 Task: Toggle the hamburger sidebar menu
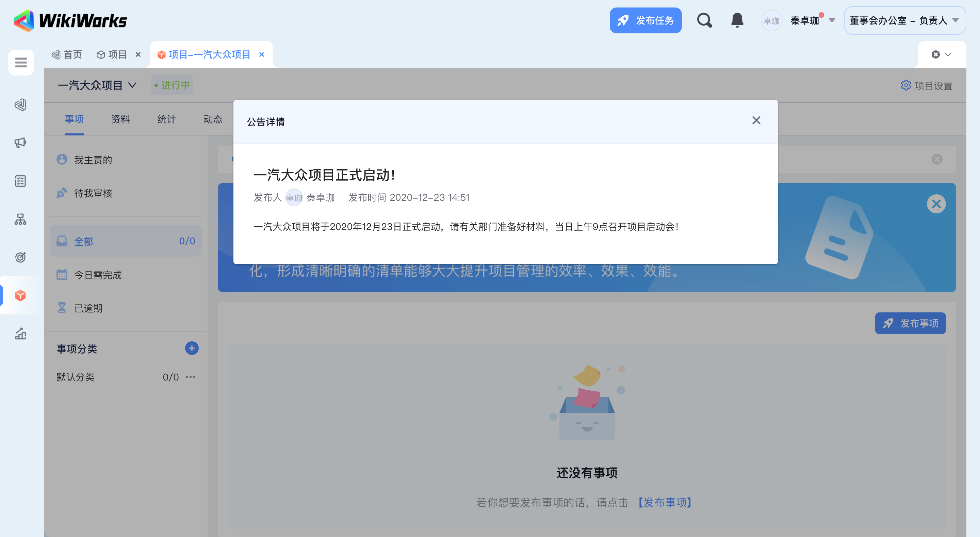coord(21,62)
